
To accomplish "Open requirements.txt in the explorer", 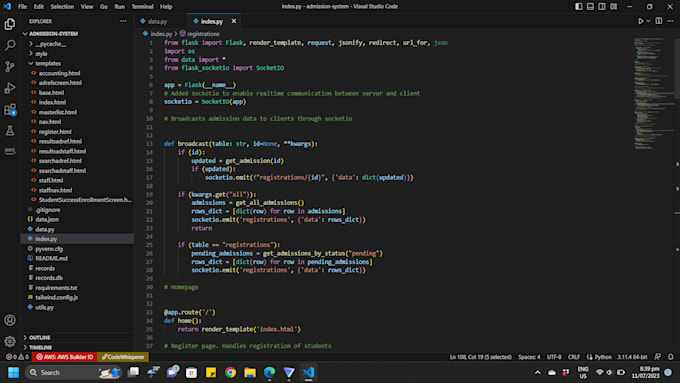I will coord(78,288).
